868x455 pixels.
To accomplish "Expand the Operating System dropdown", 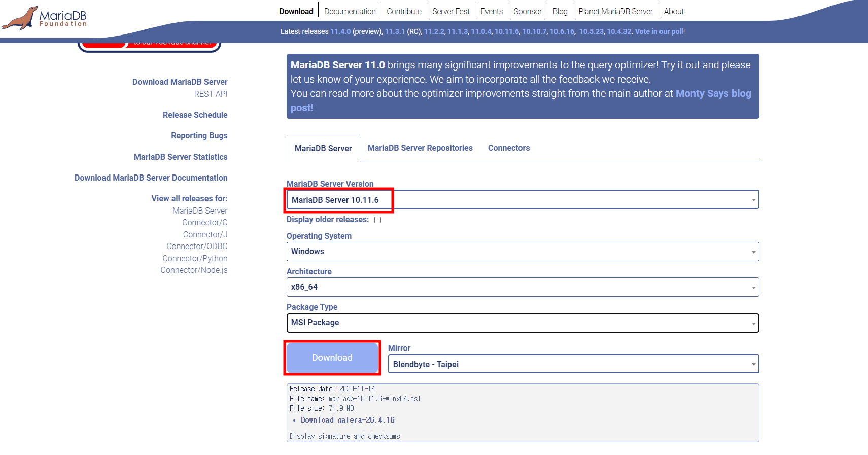I will tap(523, 252).
